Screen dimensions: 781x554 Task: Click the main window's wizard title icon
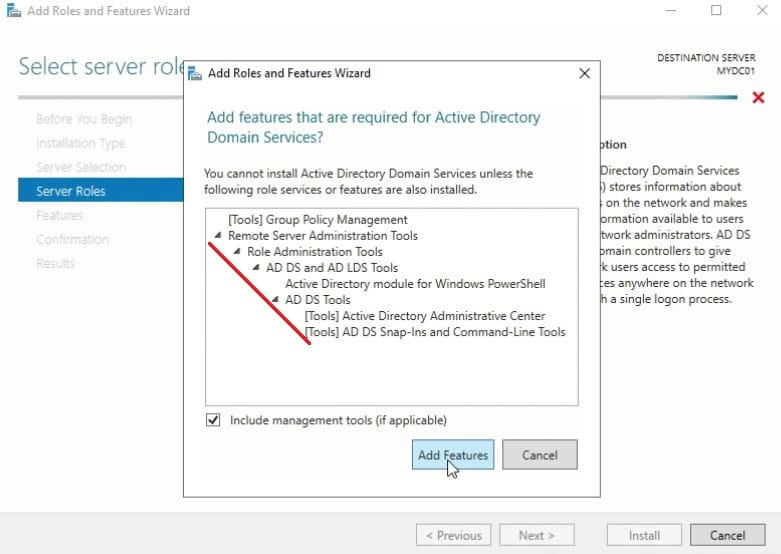click(14, 10)
